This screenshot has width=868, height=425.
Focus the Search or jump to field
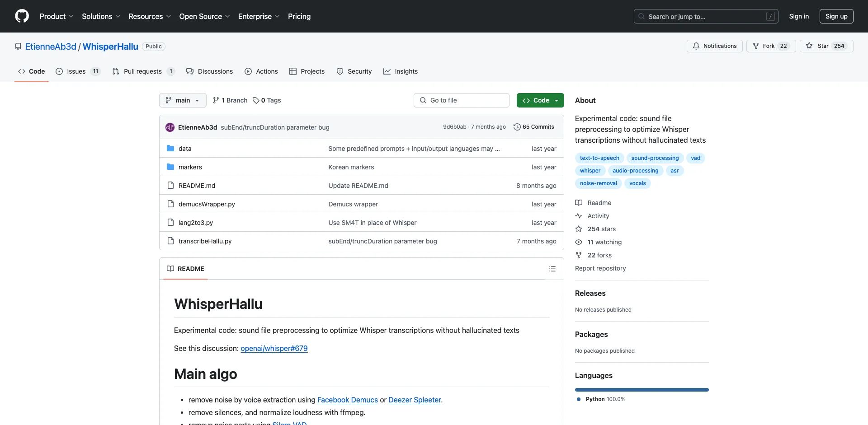pos(706,16)
